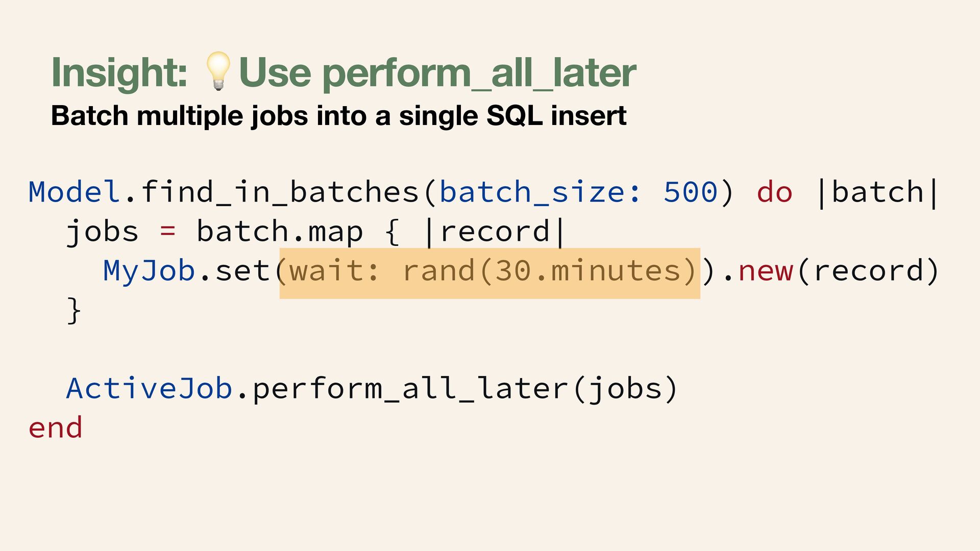Click 'batch.map' in the second line
The height and width of the screenshot is (551, 980).
pyautogui.click(x=280, y=232)
